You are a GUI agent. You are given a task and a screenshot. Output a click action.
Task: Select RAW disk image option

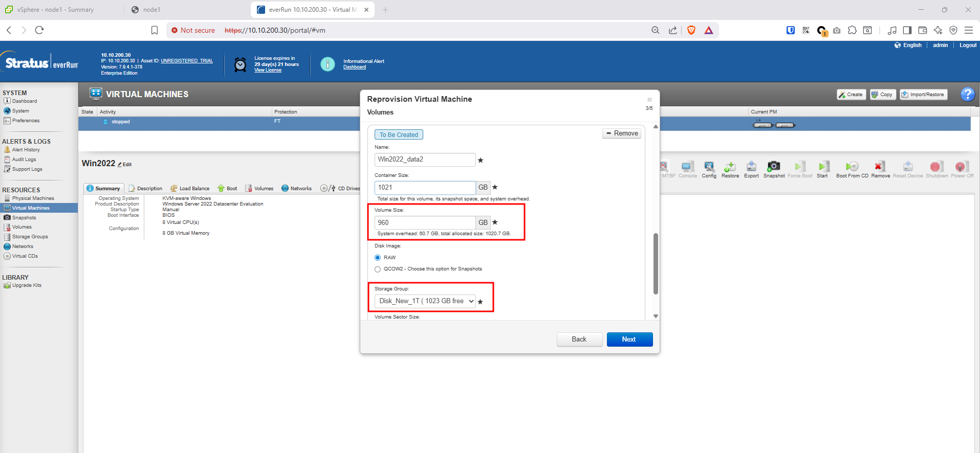point(378,258)
